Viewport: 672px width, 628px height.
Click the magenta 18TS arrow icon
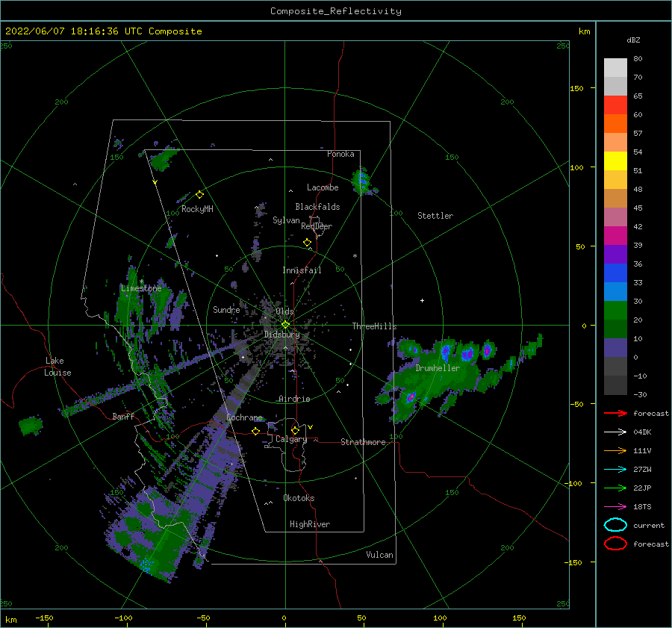(x=615, y=507)
